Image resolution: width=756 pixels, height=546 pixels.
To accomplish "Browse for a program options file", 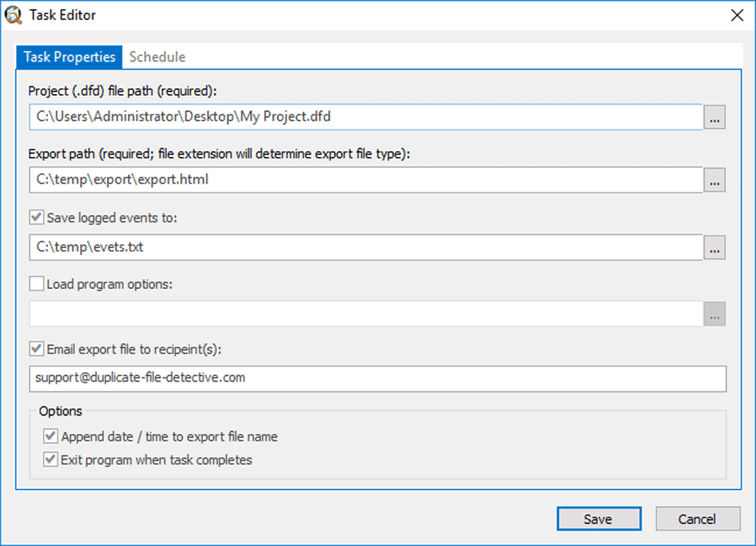I will pos(715,313).
